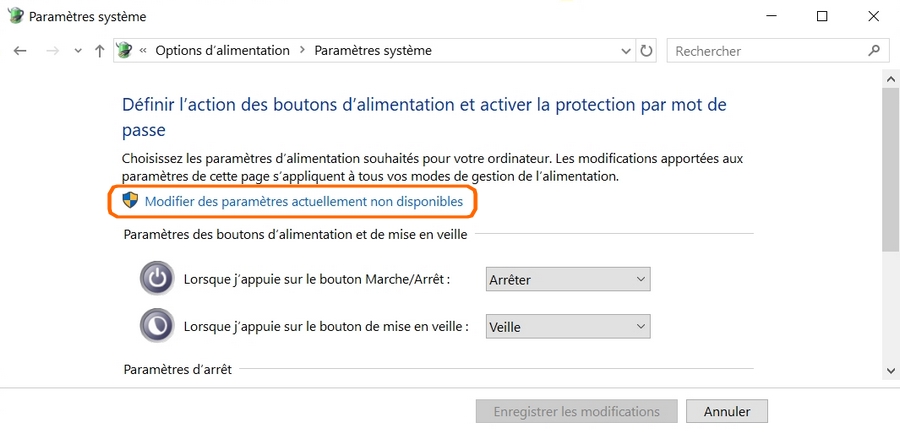This screenshot has height=434, width=900.
Task: Click the UAC shield icon
Action: [x=130, y=201]
